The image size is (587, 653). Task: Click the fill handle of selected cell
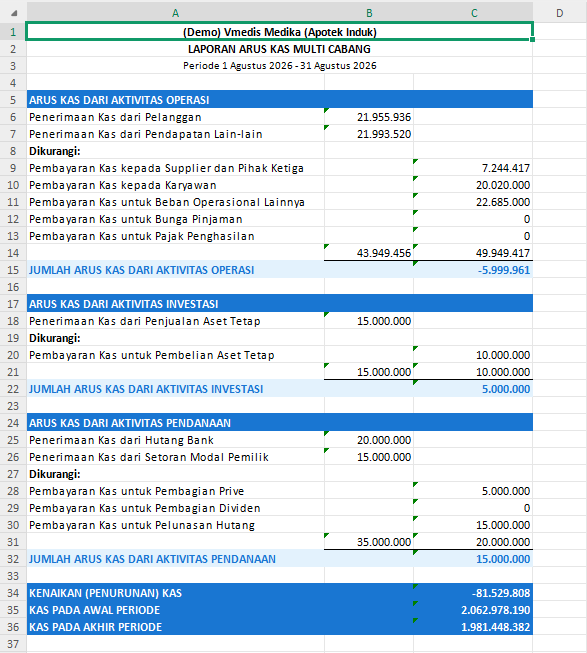click(532, 40)
